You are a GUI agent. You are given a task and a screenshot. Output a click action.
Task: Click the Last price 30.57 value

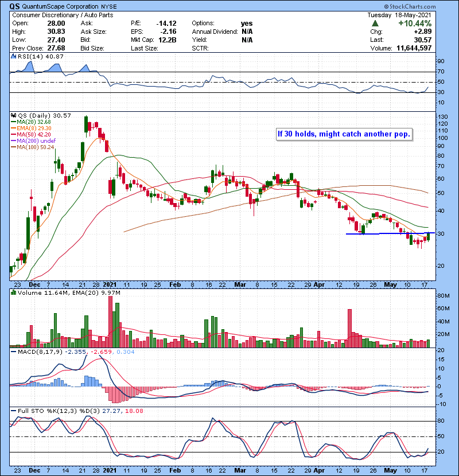(x=423, y=40)
